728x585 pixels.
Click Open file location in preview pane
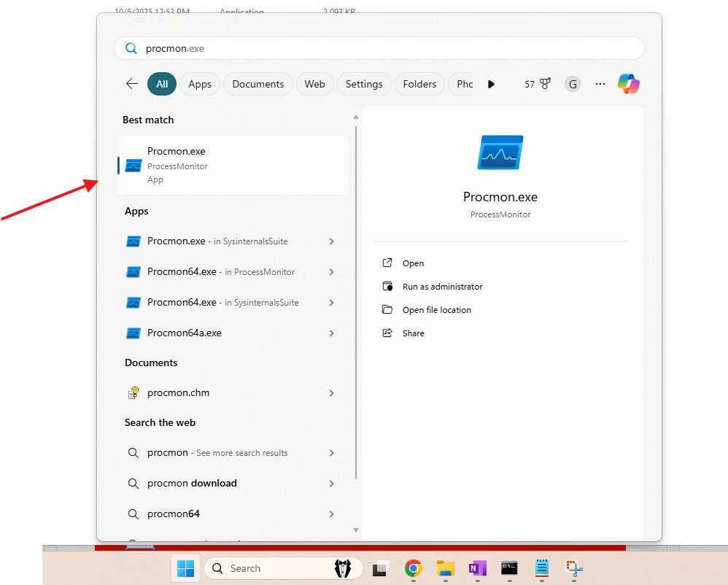[436, 310]
